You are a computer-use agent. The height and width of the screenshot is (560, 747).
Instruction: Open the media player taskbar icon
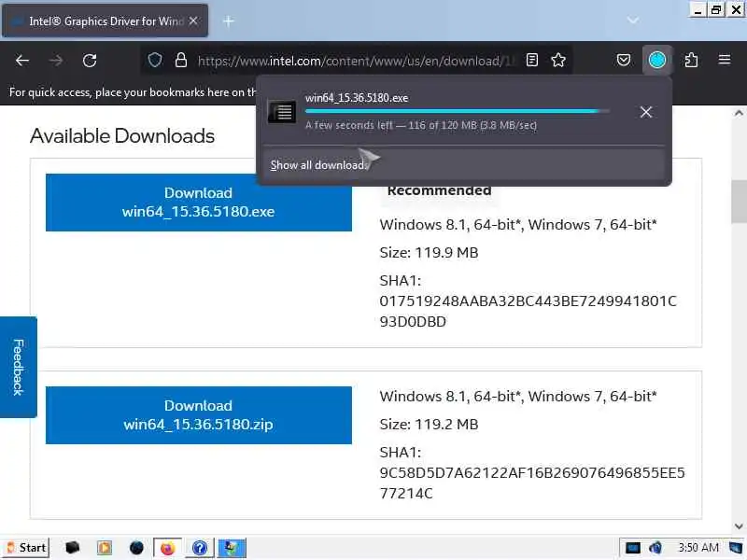105,548
